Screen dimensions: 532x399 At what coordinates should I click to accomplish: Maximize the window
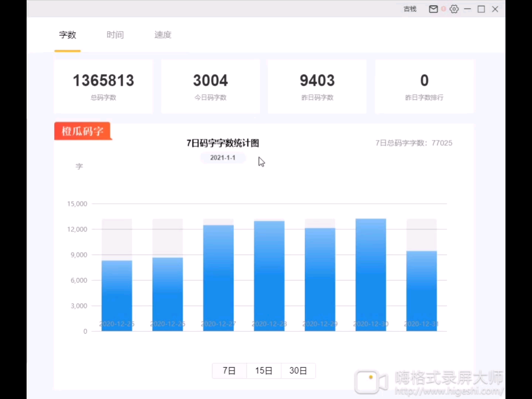click(481, 9)
